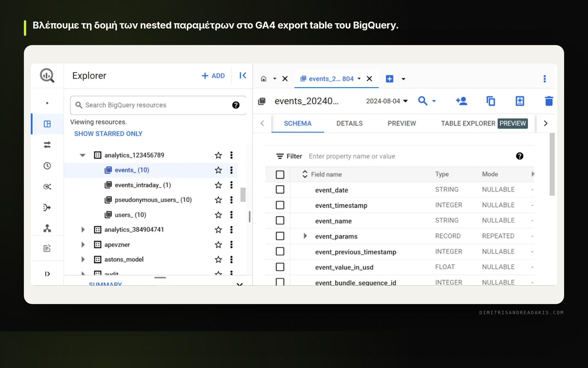Delete the table trash icon

coord(549,101)
